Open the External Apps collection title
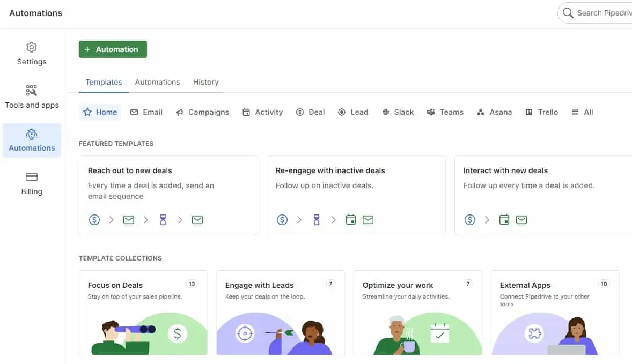The height and width of the screenshot is (364, 632). 525,285
